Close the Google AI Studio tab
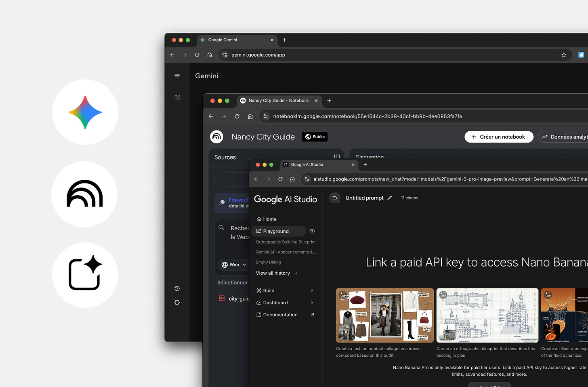The image size is (588, 387). pyautogui.click(x=353, y=164)
